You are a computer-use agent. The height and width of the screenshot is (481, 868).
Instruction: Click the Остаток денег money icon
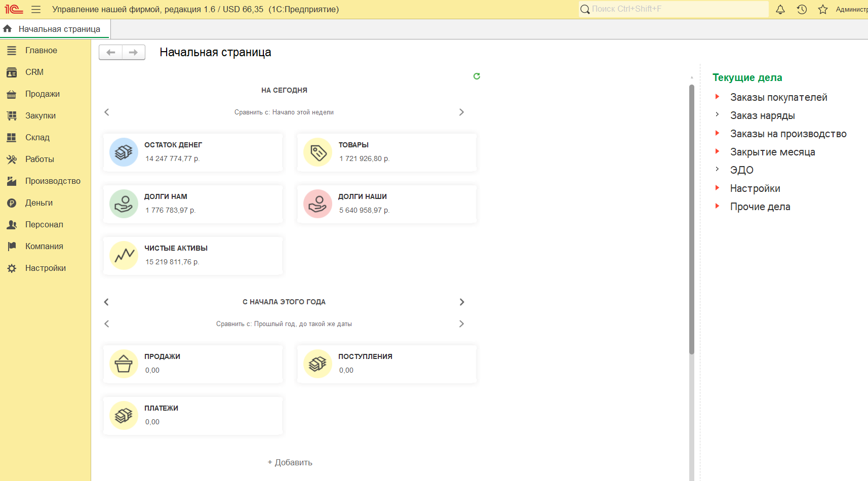pos(124,152)
